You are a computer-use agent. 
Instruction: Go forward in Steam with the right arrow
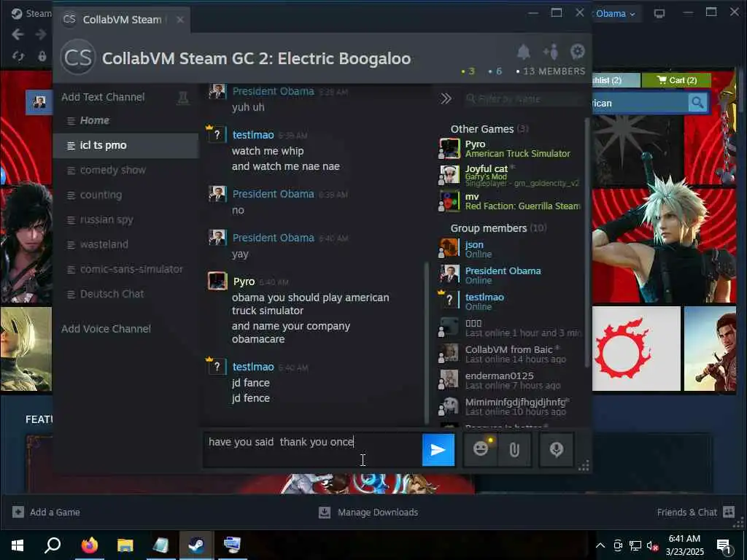pyautogui.click(x=41, y=34)
